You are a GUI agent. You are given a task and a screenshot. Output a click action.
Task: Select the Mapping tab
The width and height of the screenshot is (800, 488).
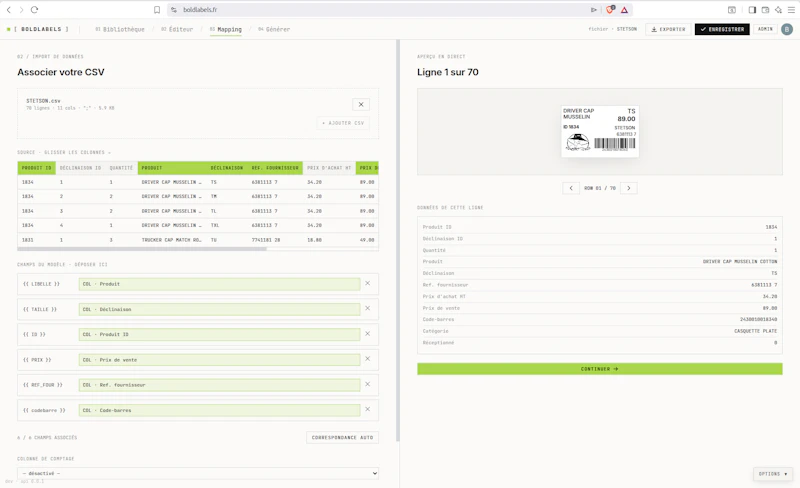pyautogui.click(x=226, y=30)
